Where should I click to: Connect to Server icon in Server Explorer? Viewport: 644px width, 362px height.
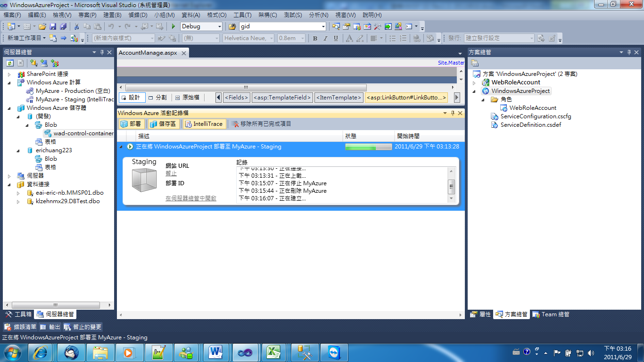click(x=44, y=63)
